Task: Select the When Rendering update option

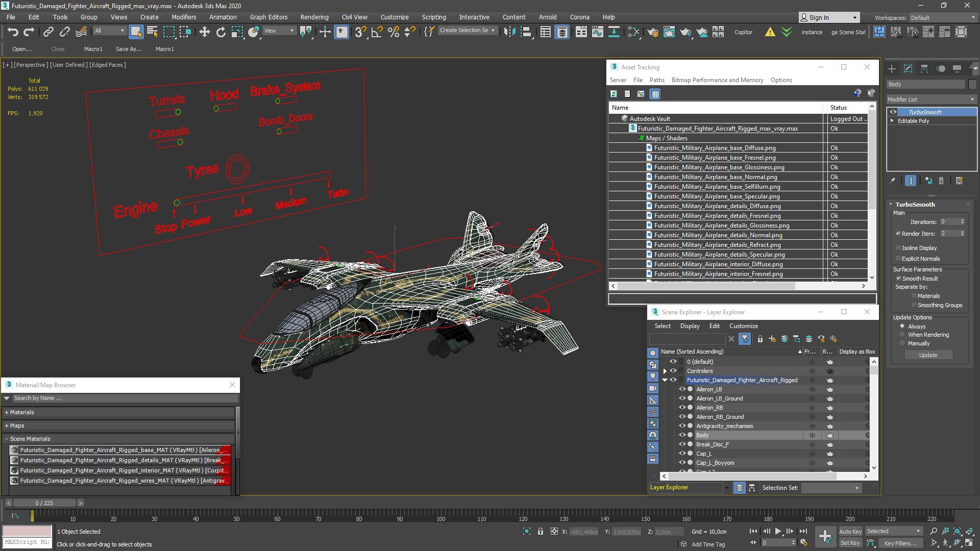Action: click(x=902, y=335)
